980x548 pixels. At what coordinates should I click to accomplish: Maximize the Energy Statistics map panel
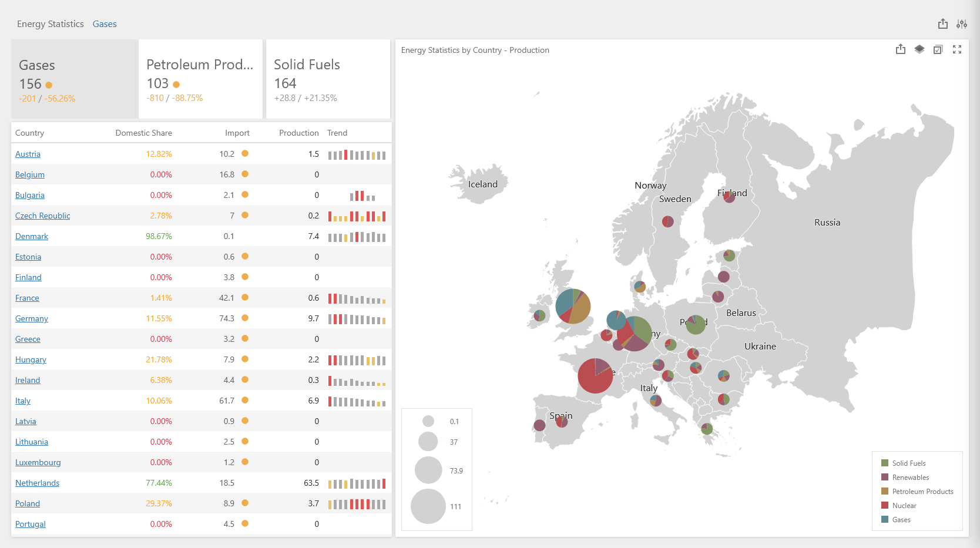tap(957, 50)
